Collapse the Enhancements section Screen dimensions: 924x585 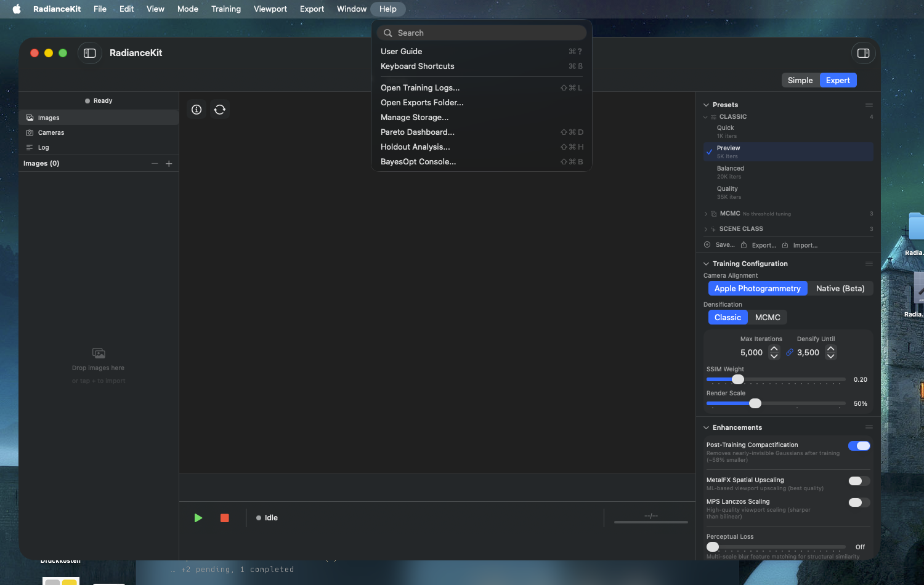point(706,427)
